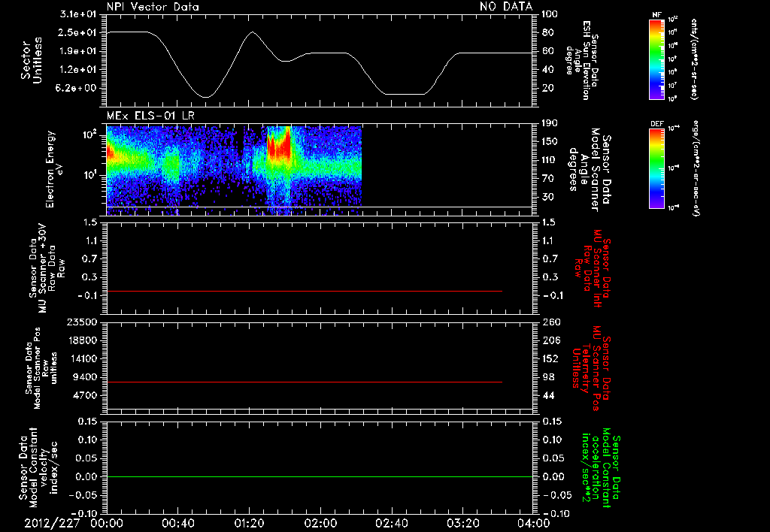The image size is (770, 532).
Task: Click the '260' telemetry axis value
Action: click(x=550, y=322)
